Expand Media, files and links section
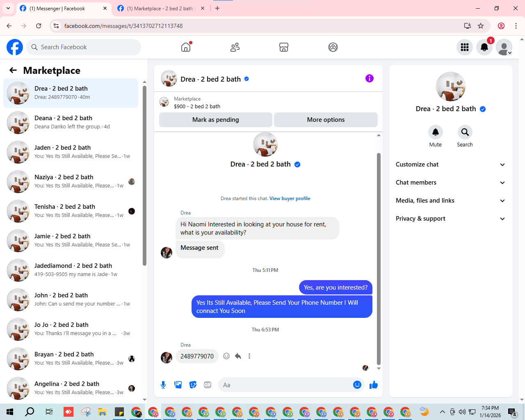Screen dimensions: 525x420 click(450, 201)
